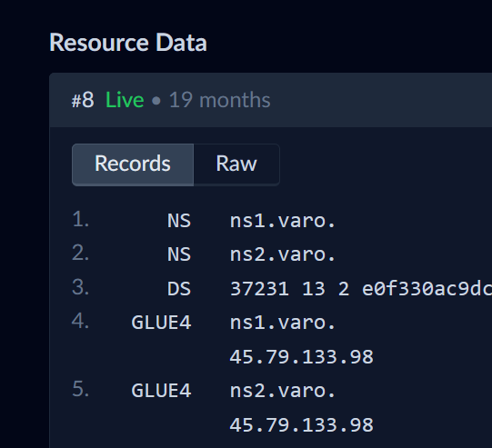Select the NS type label in row 2
492x448 pixels.
pos(179,254)
